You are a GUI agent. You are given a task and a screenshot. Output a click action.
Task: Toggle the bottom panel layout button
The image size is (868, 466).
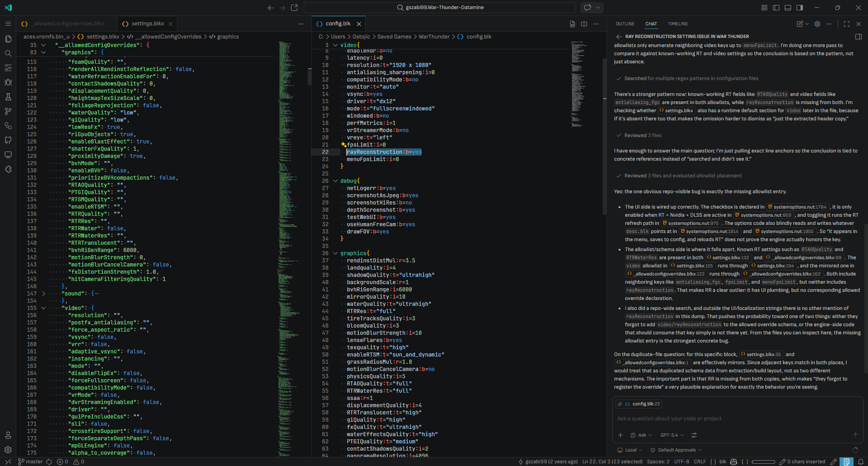pos(788,8)
